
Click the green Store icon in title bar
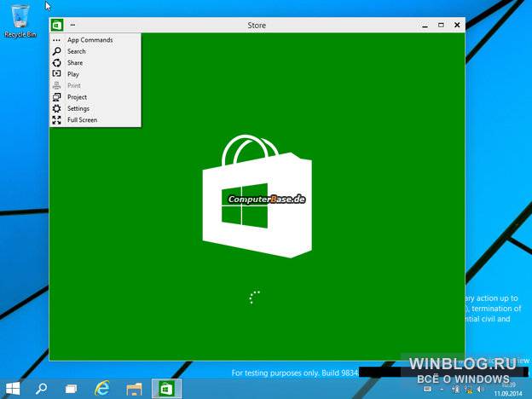click(57, 25)
